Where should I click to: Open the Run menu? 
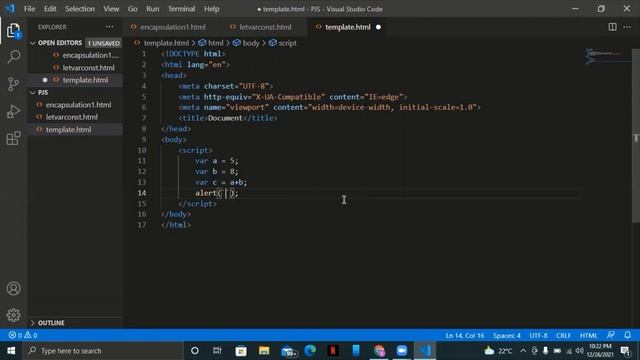153,9
